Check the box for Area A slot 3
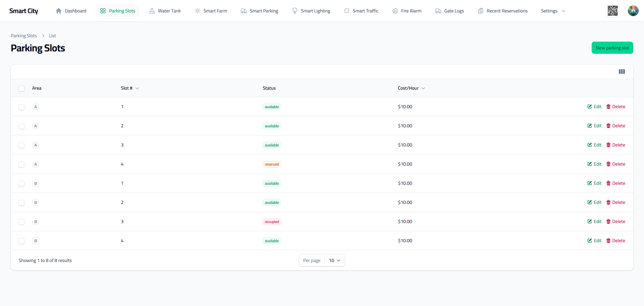644x306 pixels. click(21, 145)
